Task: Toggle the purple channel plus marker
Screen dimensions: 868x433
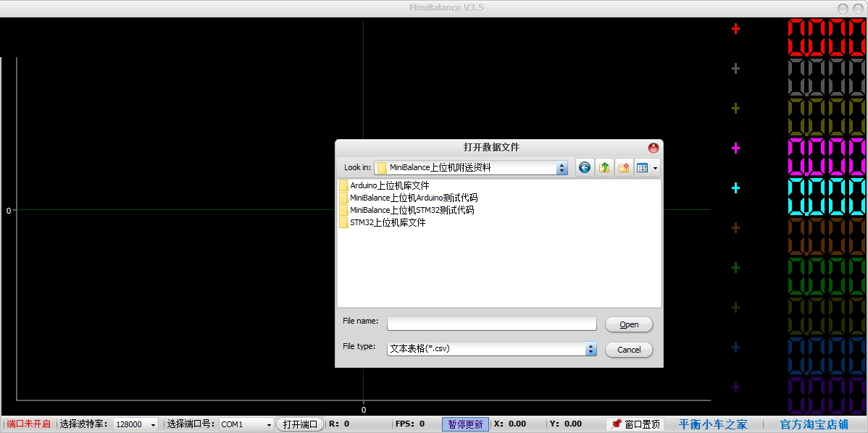Action: [x=735, y=387]
